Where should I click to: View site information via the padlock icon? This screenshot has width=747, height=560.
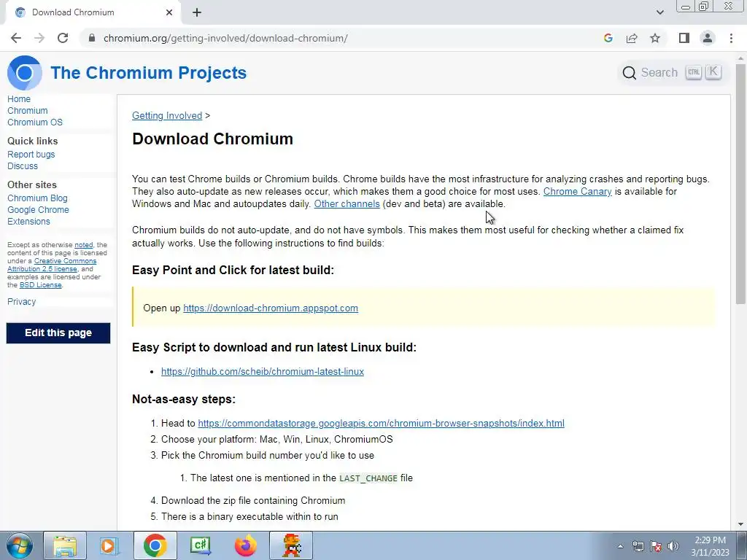point(92,38)
